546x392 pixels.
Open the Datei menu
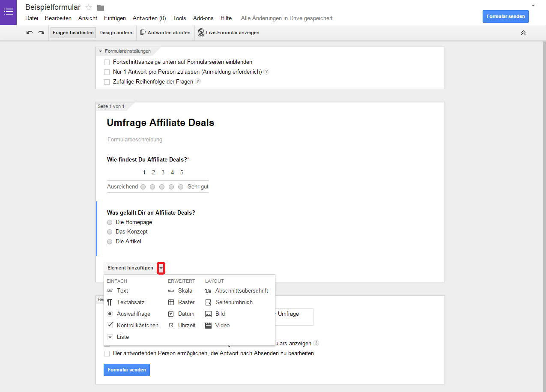(x=31, y=18)
